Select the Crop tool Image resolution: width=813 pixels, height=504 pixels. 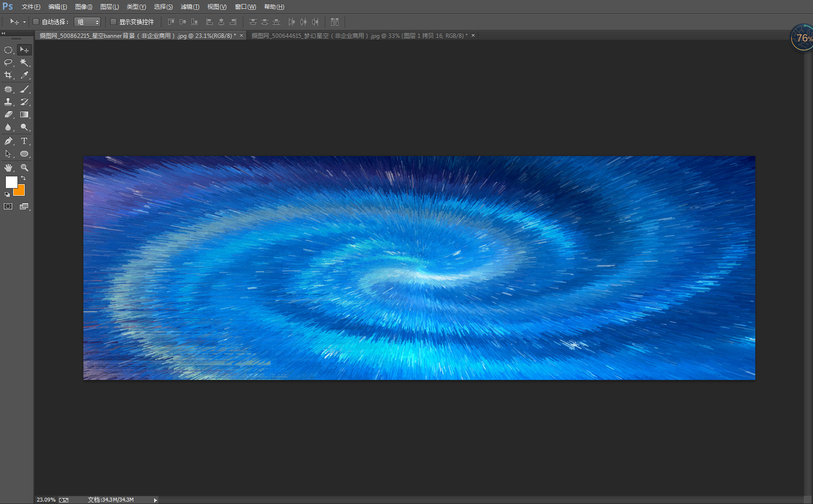(x=8, y=75)
